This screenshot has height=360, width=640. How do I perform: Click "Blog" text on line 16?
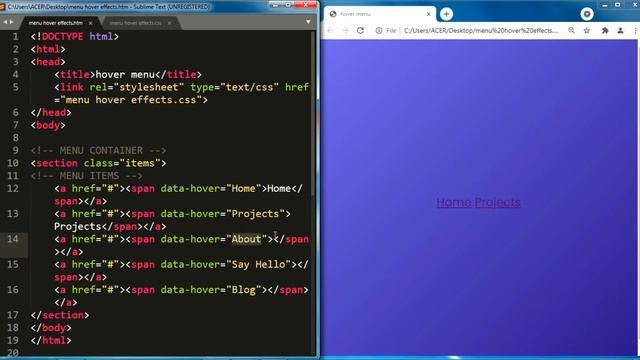[243, 290]
